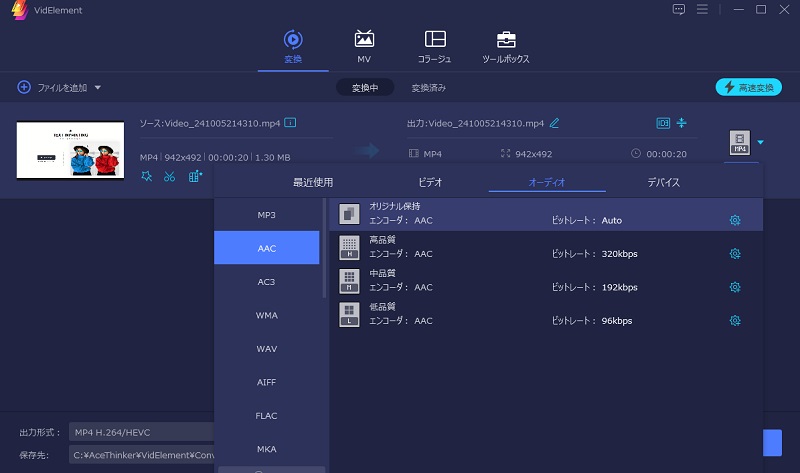800x473 pixels.
Task: Click the source file size 1.30 MB
Action: (272, 158)
